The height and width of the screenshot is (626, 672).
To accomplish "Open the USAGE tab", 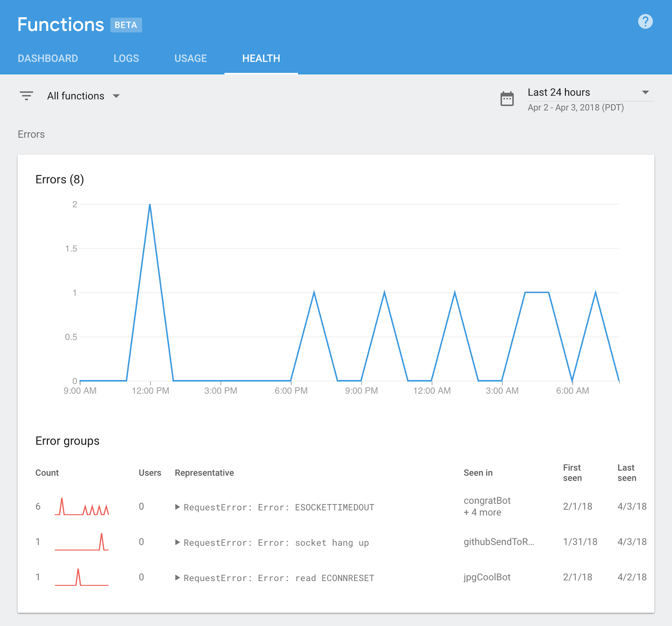I will click(x=191, y=58).
